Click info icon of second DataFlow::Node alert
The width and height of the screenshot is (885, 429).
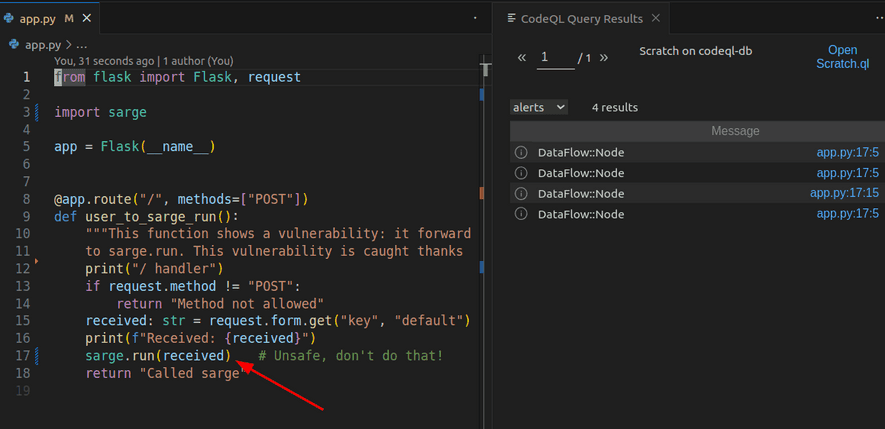pyautogui.click(x=520, y=173)
